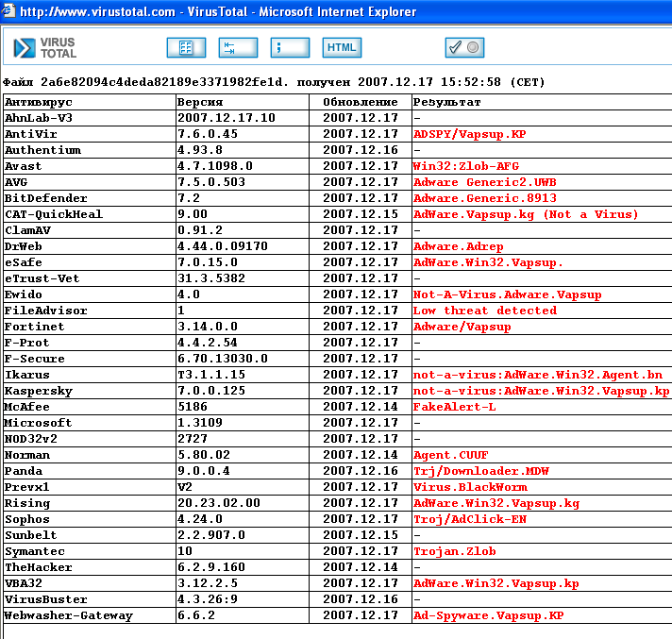
Task: Click the Kaspersky version 7.0.0.125
Action: 211,391
